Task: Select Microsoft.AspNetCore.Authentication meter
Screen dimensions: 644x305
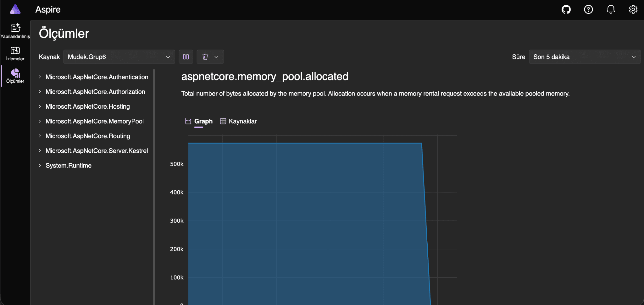Action: click(x=97, y=77)
